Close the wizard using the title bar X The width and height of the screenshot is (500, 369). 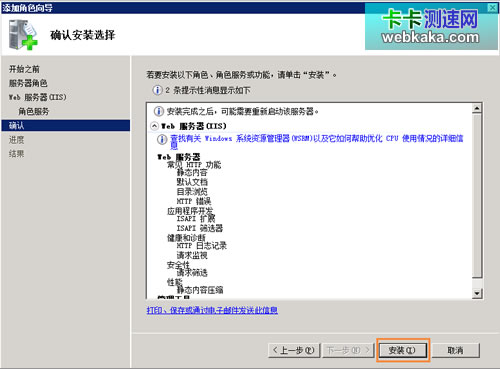pos(492,7)
